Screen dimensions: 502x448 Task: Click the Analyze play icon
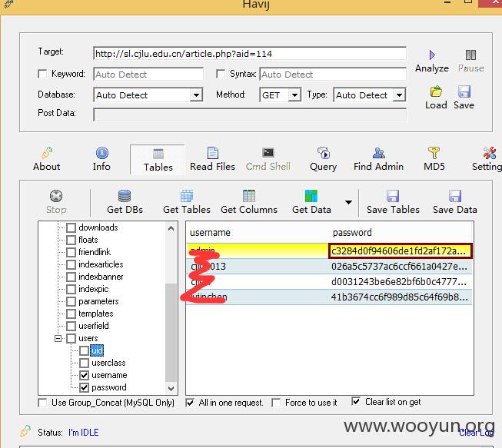[432, 55]
